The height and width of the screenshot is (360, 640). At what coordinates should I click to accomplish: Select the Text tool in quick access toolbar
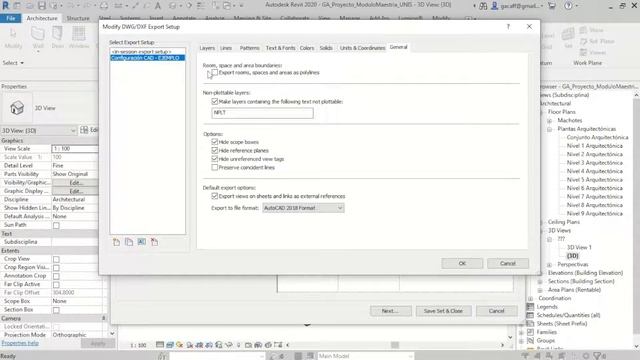158,6
